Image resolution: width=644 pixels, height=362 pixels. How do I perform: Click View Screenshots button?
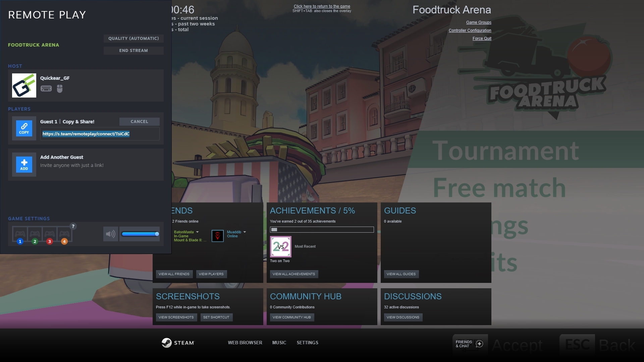click(176, 317)
